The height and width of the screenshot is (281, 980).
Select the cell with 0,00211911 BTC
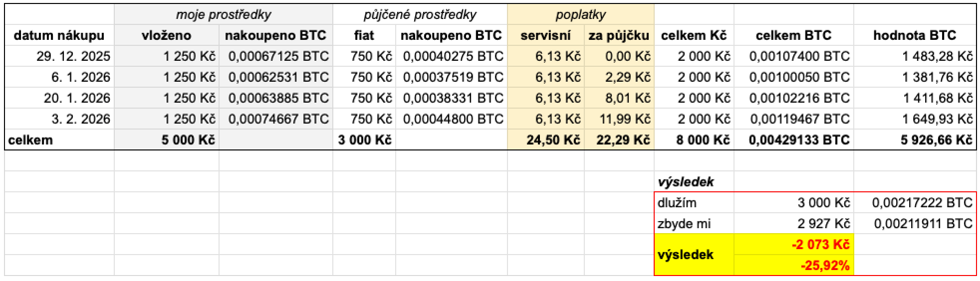[x=923, y=224]
